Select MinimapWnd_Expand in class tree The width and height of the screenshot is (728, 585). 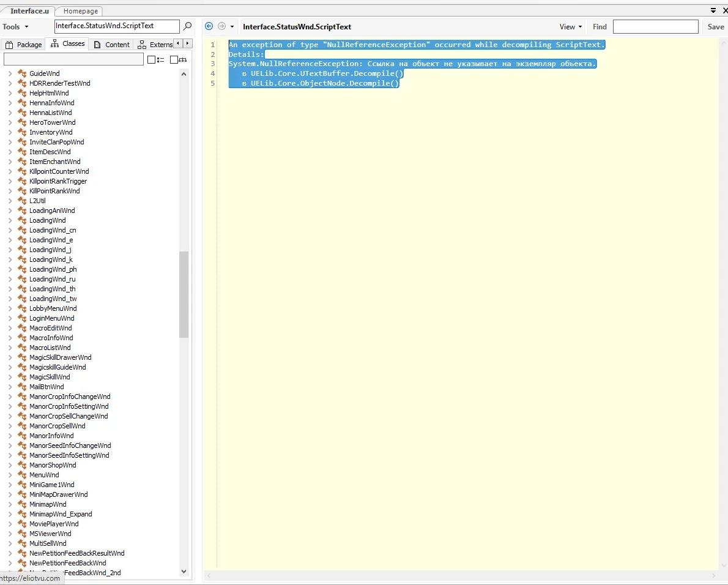tap(61, 514)
